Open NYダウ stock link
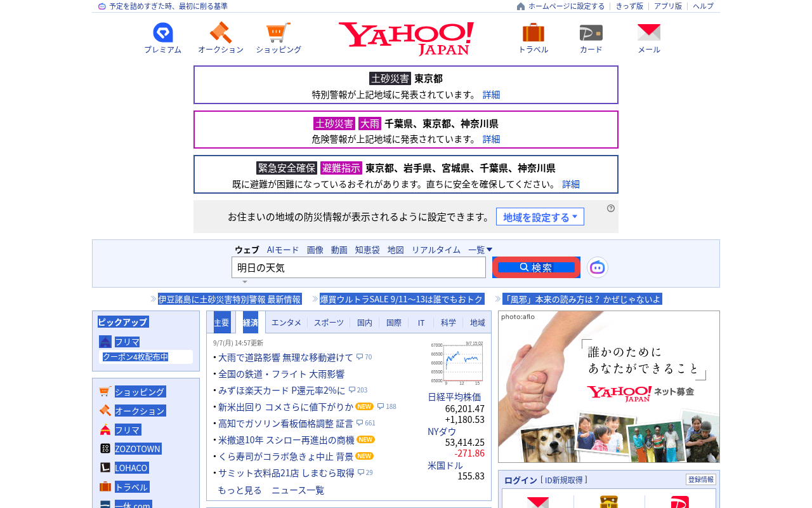Screen dimensions: 812x508 point(442,431)
